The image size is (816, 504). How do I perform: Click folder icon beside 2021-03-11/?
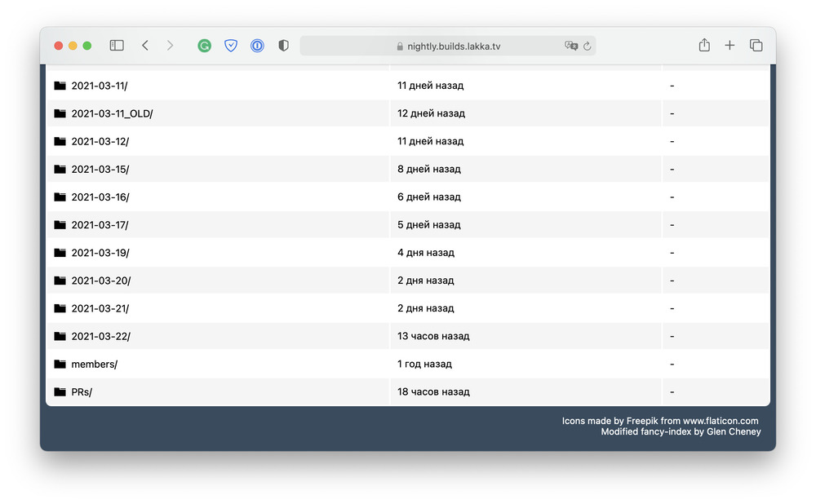point(60,86)
